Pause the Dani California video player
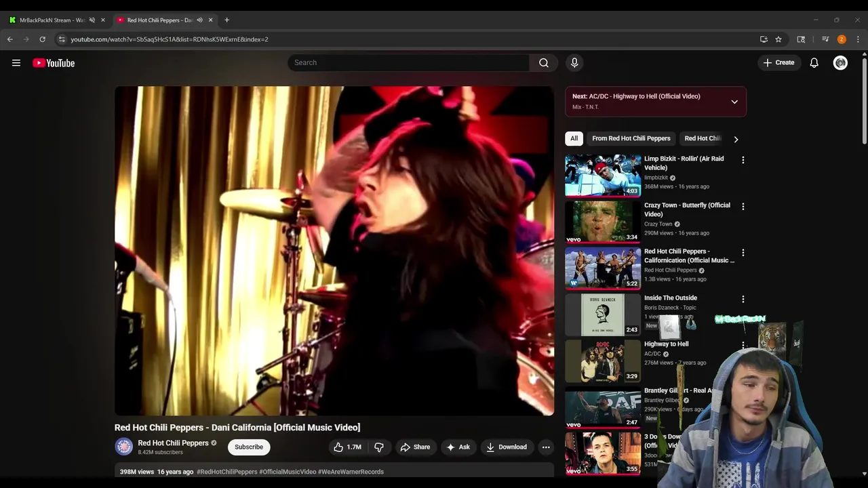The height and width of the screenshot is (488, 868). 334,250
